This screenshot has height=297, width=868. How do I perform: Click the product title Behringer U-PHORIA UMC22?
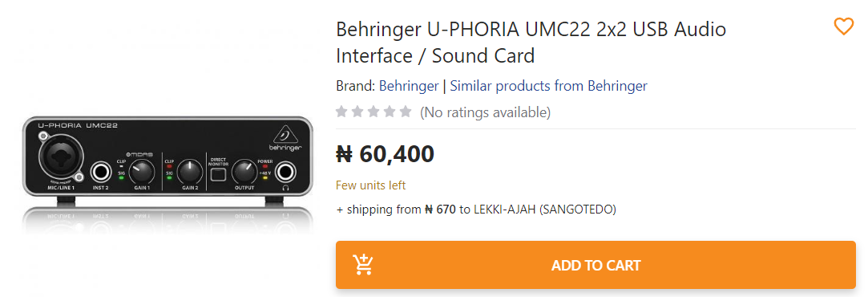coord(531,42)
